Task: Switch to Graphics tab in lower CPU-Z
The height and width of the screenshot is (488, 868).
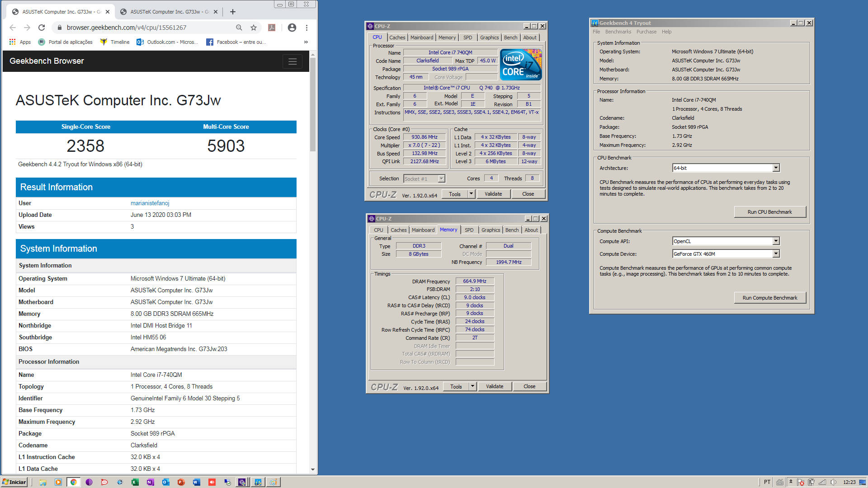Action: [x=491, y=230]
